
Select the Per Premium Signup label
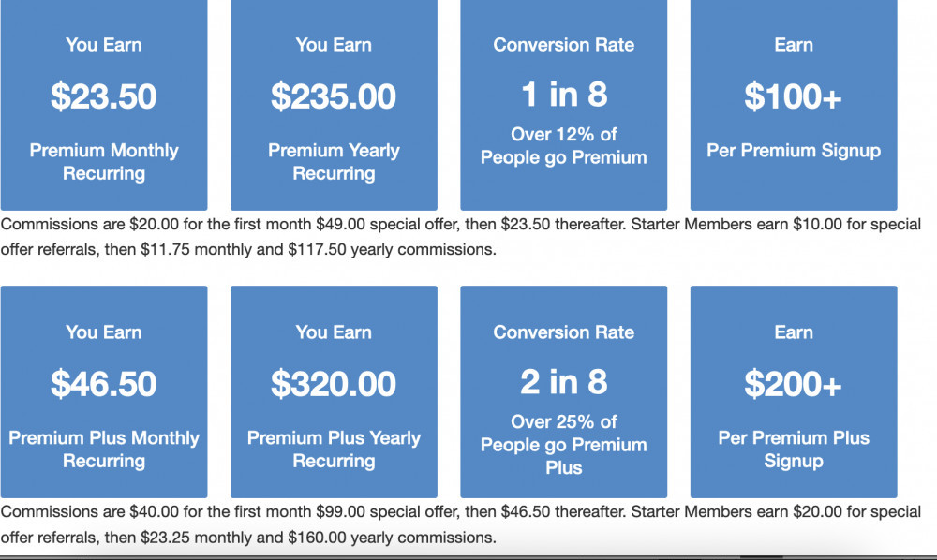[794, 151]
